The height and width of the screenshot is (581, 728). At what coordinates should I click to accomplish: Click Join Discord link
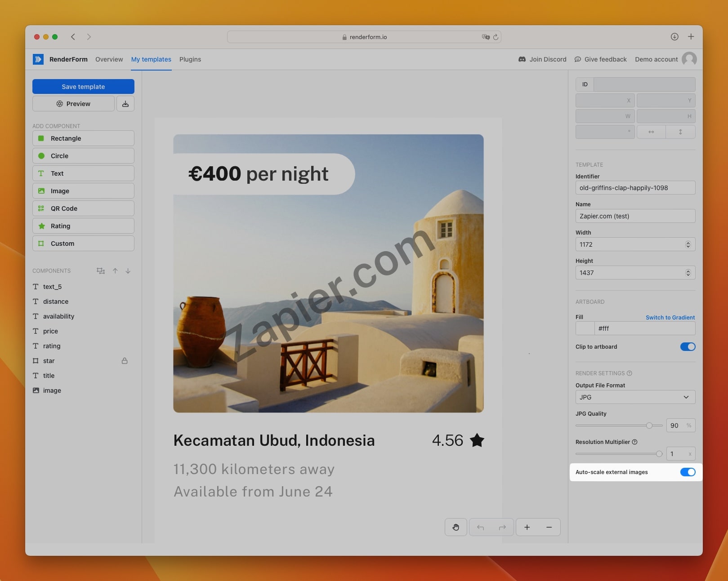coord(542,59)
